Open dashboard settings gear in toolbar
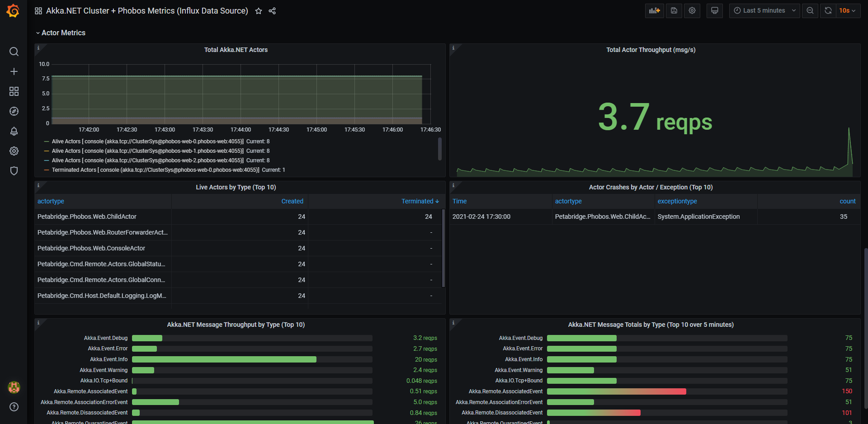Image resolution: width=868 pixels, height=424 pixels. point(692,10)
